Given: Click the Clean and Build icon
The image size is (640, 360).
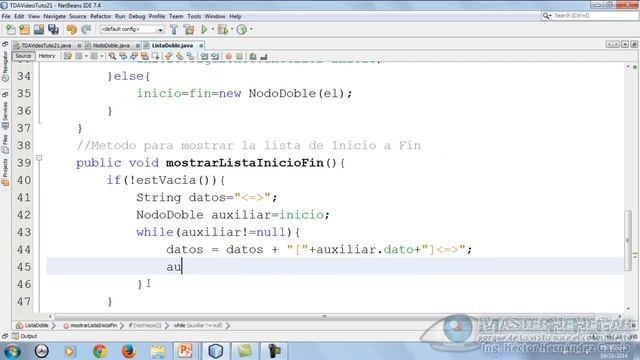Looking at the screenshot, I should pyautogui.click(x=189, y=29).
